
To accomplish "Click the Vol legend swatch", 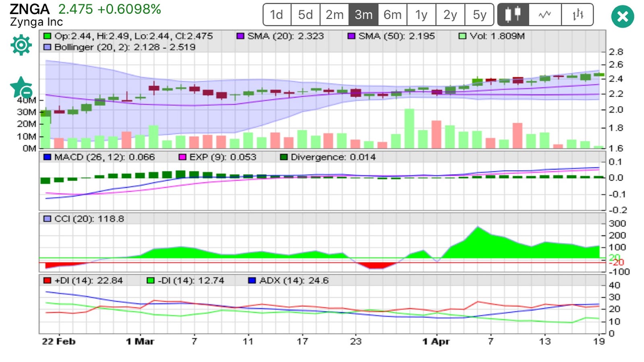I will [462, 36].
